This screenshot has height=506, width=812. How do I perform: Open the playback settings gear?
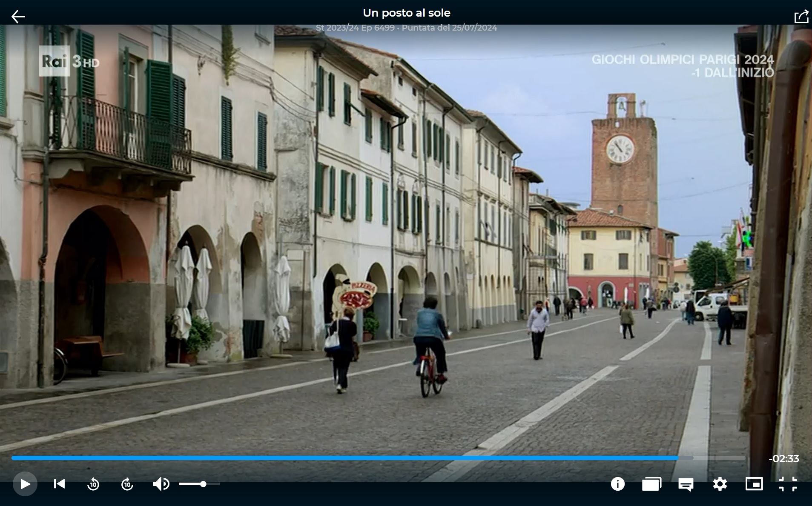[720, 484]
